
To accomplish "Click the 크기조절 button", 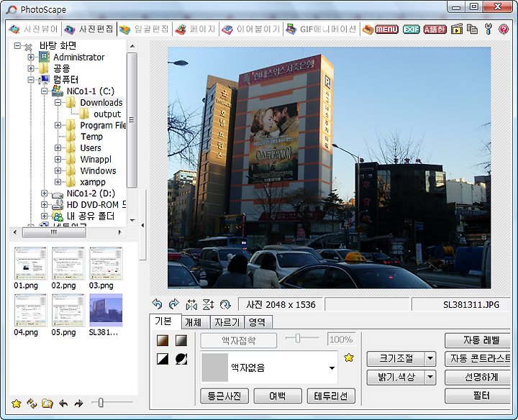I will click(396, 359).
